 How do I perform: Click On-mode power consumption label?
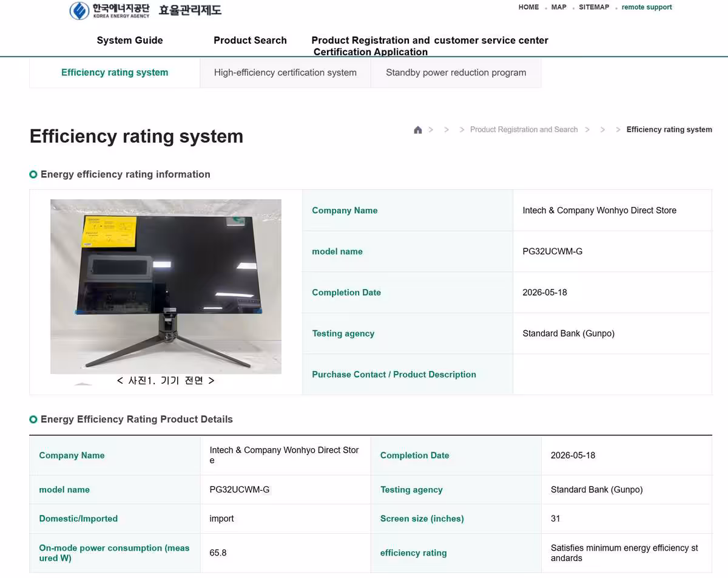coord(114,553)
